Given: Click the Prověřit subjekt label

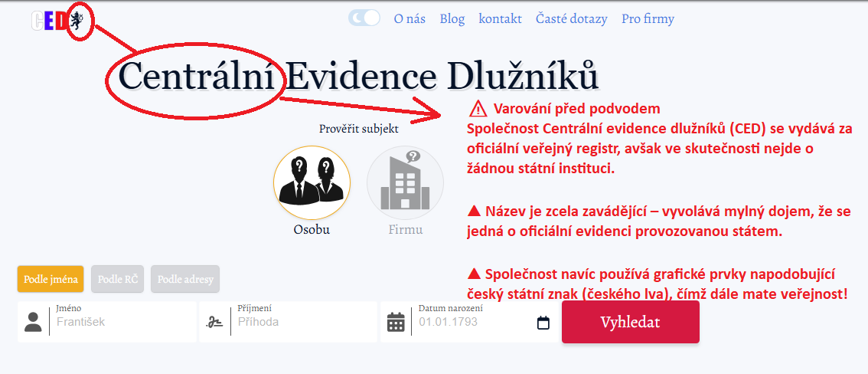Looking at the screenshot, I should coord(359,129).
